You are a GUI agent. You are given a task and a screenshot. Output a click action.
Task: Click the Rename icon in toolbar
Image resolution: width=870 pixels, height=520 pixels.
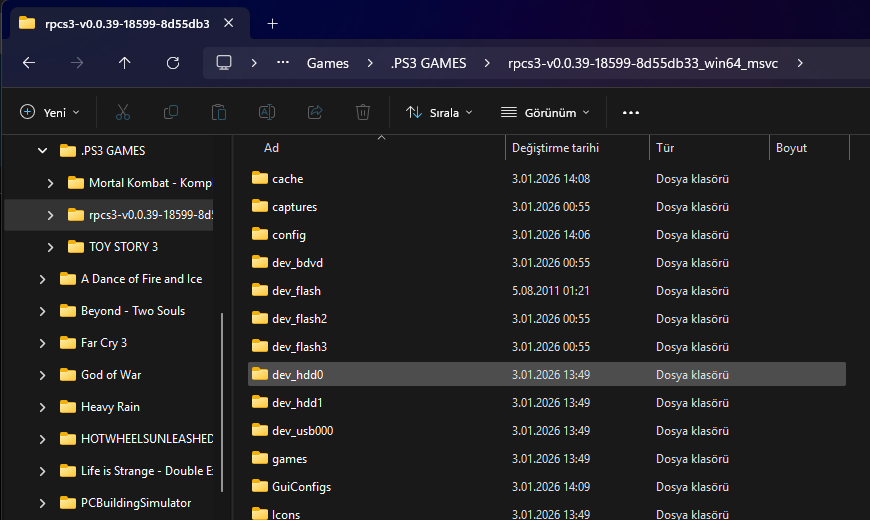[x=267, y=113]
